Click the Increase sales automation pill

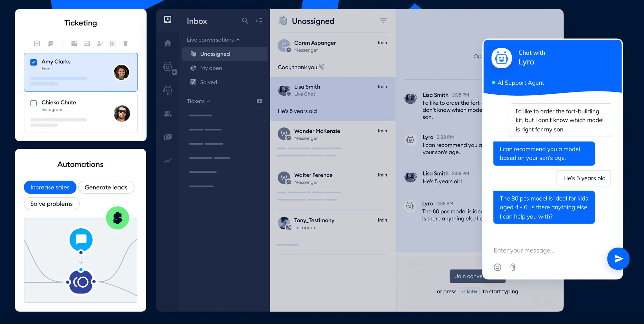50,187
